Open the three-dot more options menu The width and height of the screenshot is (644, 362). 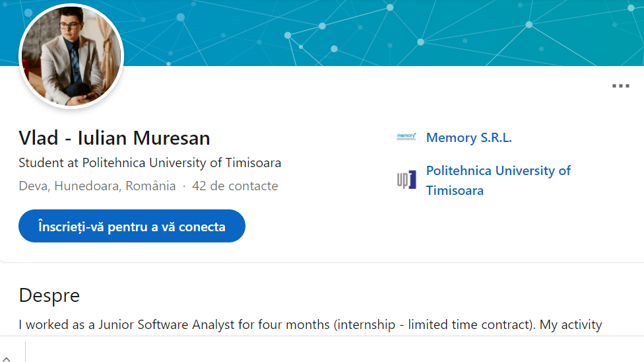(620, 86)
